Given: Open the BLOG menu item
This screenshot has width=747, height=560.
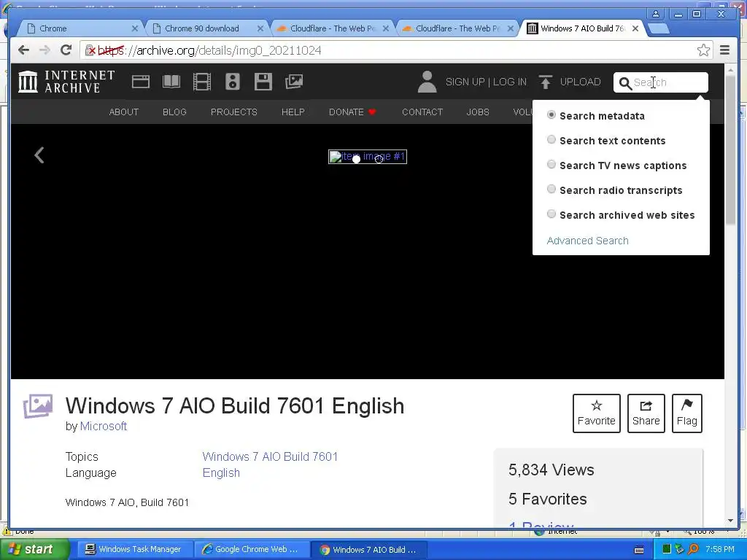Looking at the screenshot, I should pyautogui.click(x=174, y=112).
